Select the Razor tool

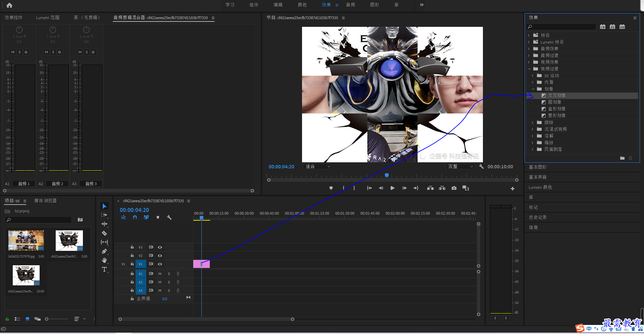[x=104, y=233]
